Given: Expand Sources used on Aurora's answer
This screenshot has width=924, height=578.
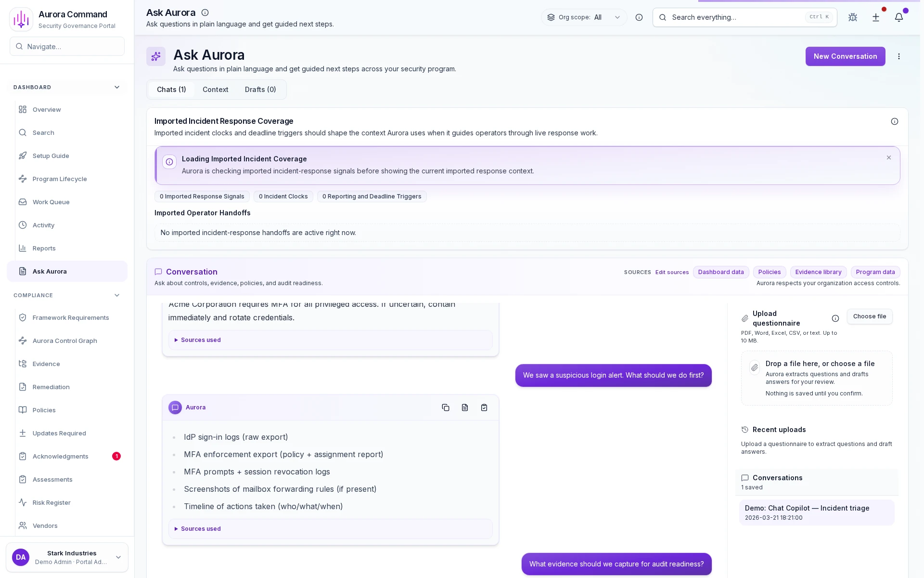Looking at the screenshot, I should coord(200,528).
